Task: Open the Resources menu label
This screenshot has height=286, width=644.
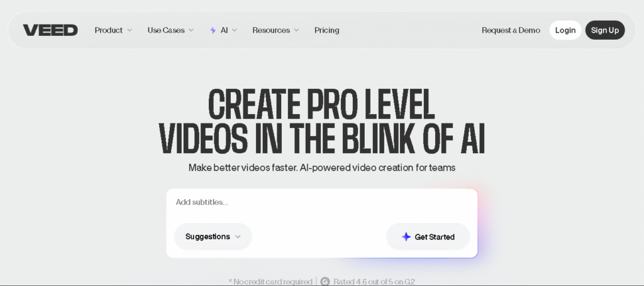Action: 271,30
